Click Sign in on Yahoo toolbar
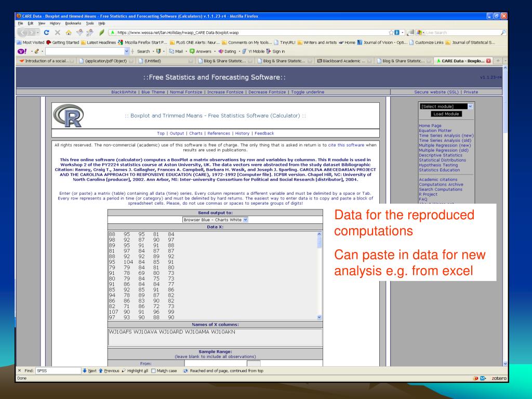Screen dimensions: 532x399 click(x=275, y=51)
